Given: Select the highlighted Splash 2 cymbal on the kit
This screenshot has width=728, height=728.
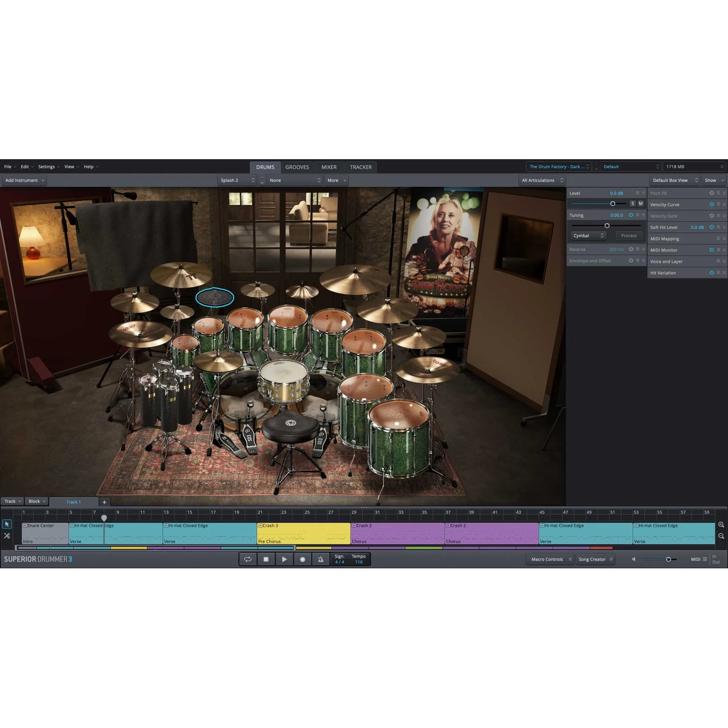Looking at the screenshot, I should click(x=215, y=297).
